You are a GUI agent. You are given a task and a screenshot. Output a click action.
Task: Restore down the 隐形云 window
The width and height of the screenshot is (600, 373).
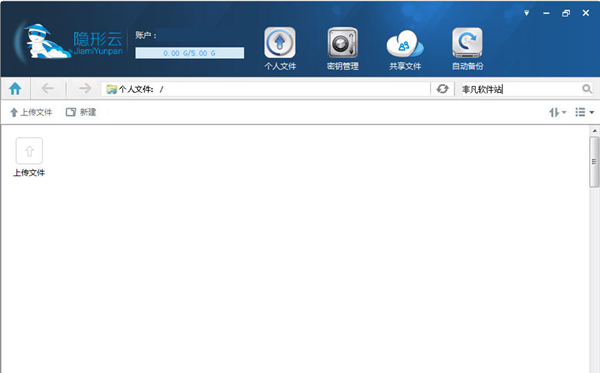[566, 13]
